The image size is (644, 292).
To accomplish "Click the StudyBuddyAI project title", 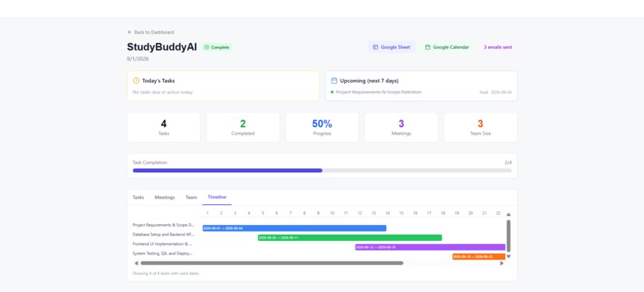I will (162, 47).
